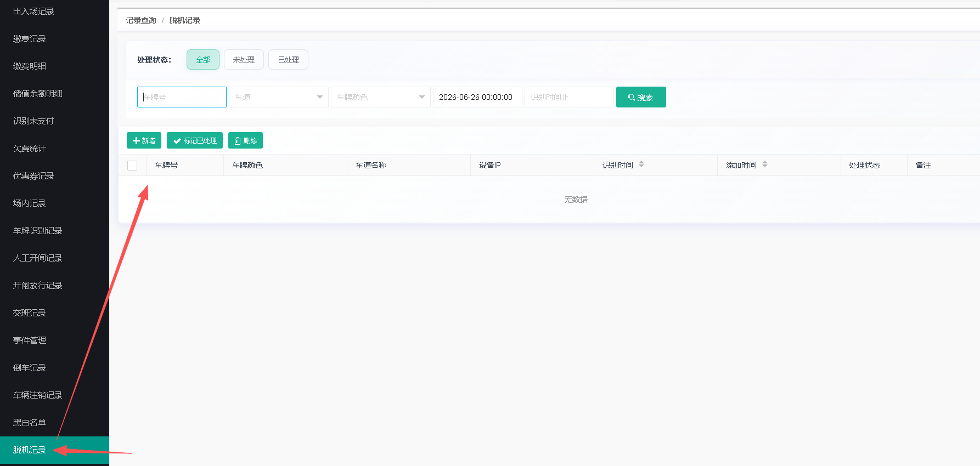Open 车牌识别记录 menu item
This screenshot has width=980, height=466.
[x=38, y=231]
